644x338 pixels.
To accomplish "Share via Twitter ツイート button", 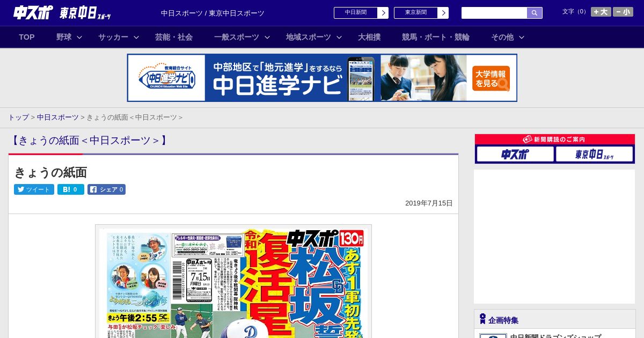I will [x=34, y=189].
